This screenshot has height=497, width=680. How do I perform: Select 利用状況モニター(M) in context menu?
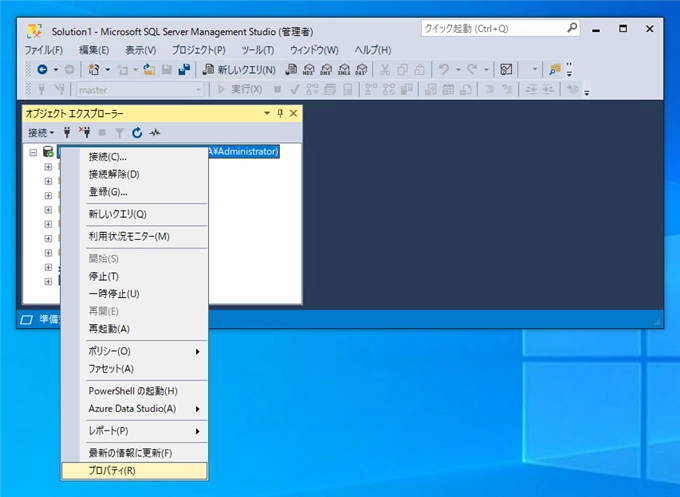click(134, 237)
